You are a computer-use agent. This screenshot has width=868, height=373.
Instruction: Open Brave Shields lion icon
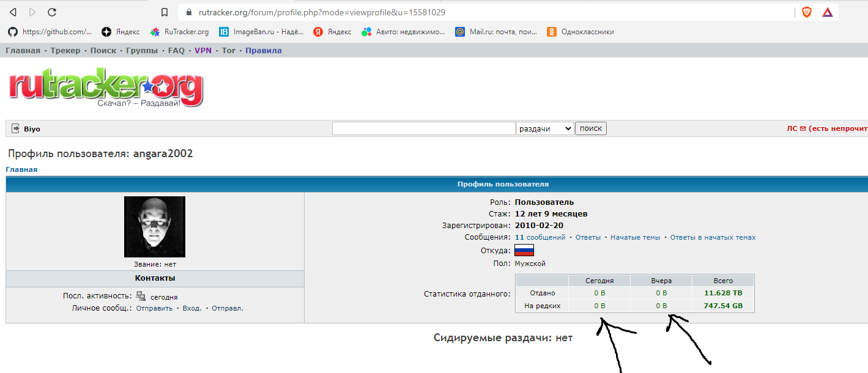[x=807, y=12]
